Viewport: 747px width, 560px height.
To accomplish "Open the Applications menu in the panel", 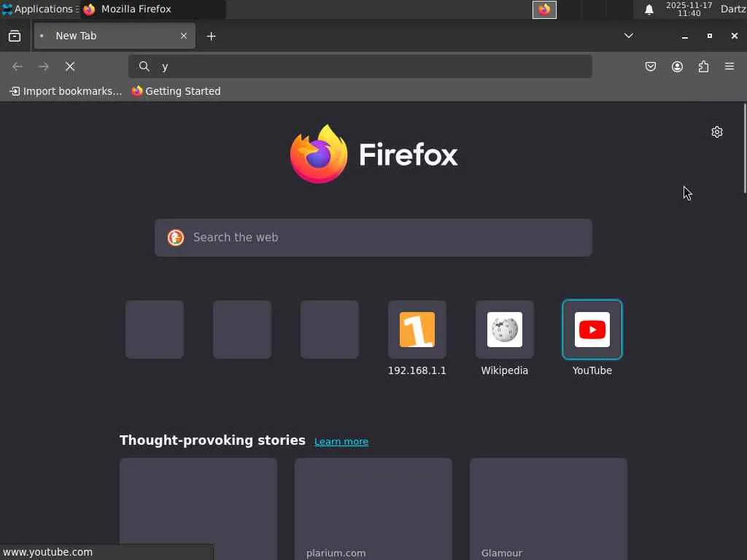I will pos(39,9).
